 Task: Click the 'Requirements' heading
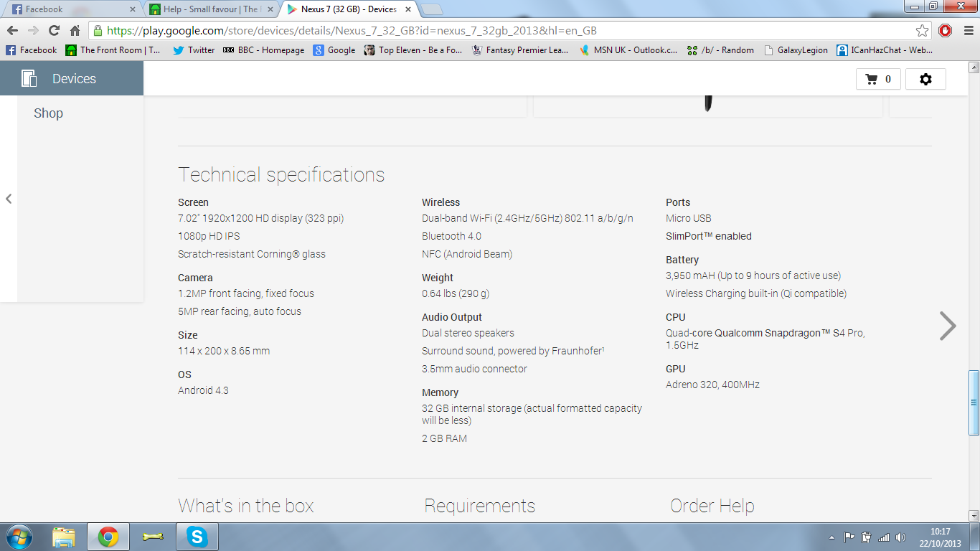click(x=480, y=506)
